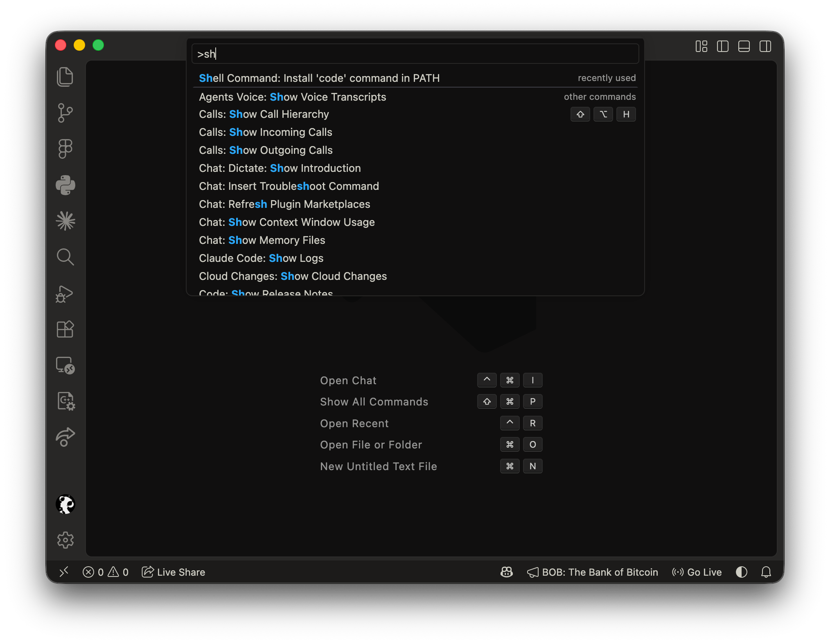
Task: Open the Accounts avatar menu
Action: pos(65,504)
